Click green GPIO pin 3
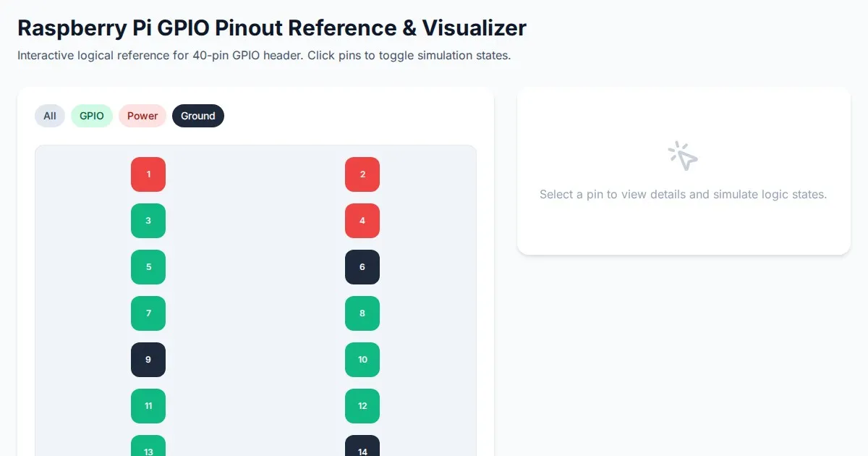This screenshot has width=868, height=456. pos(148,221)
